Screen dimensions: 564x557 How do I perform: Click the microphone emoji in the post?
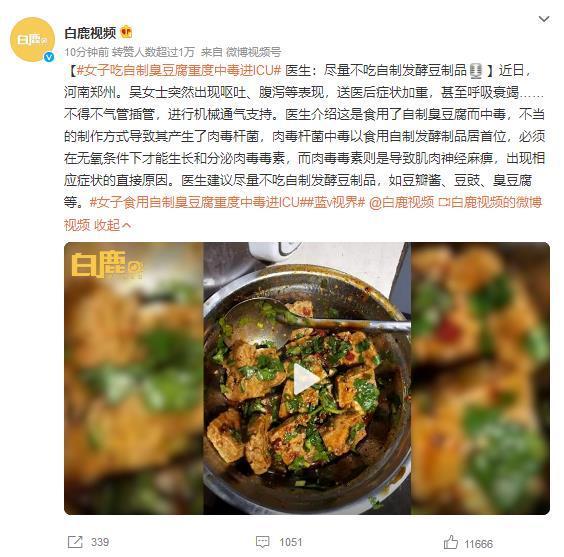[476, 70]
